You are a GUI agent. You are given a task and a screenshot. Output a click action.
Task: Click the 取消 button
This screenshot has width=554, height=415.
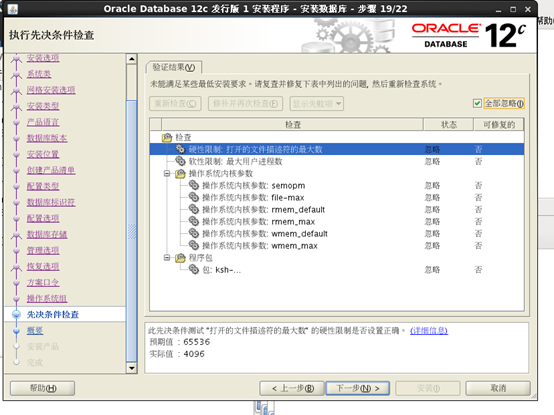click(x=498, y=388)
